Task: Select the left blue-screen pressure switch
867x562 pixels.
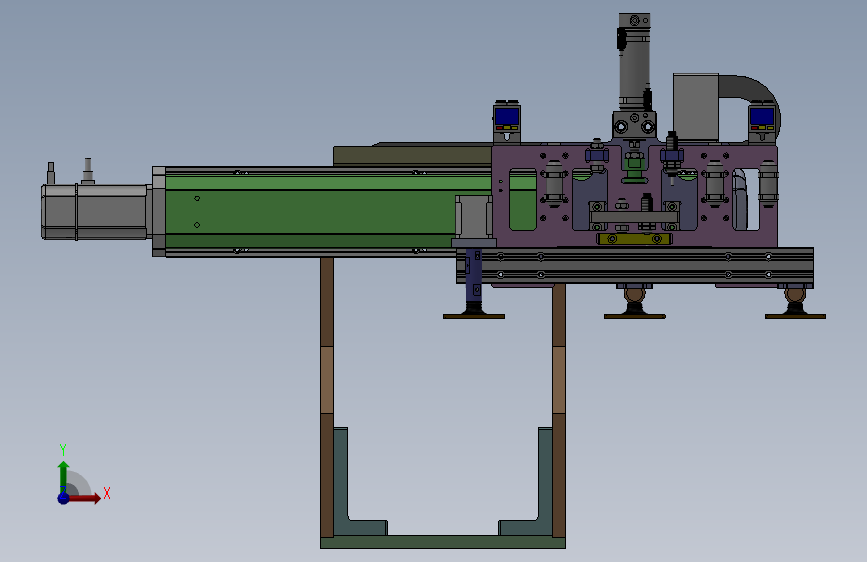Action: (506, 122)
